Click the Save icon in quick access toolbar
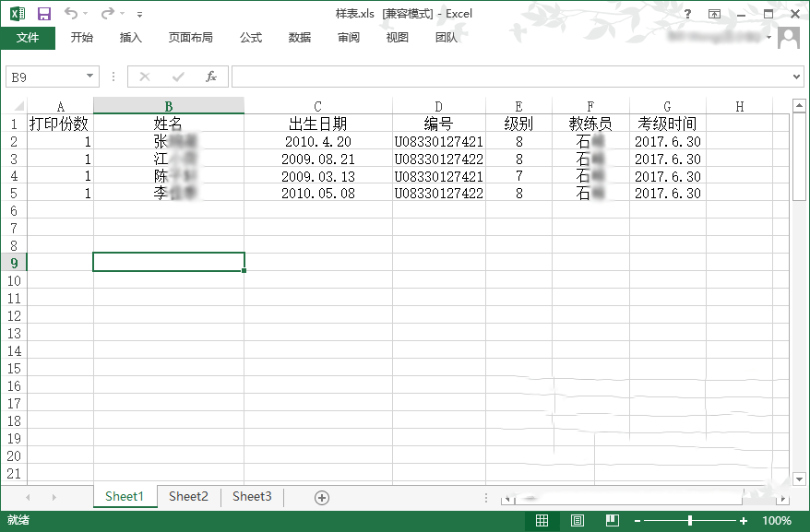810x532 pixels. (43, 14)
